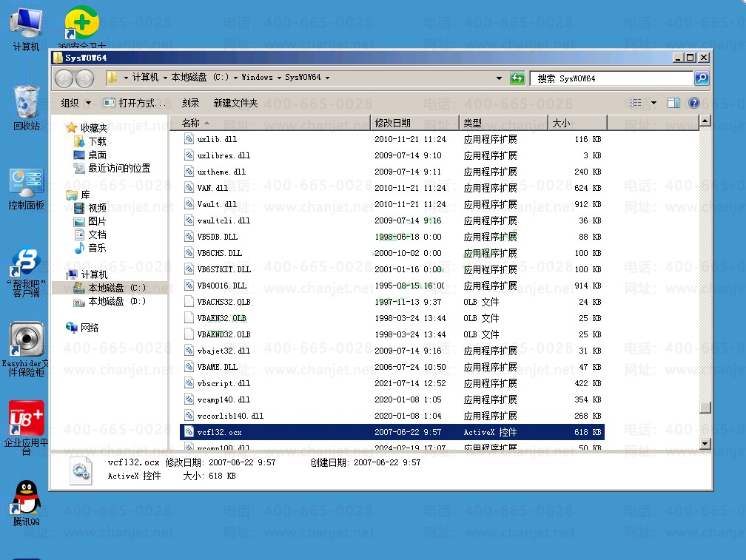Sort by the 大小 column header
Screen dimensions: 746x560
point(577,123)
